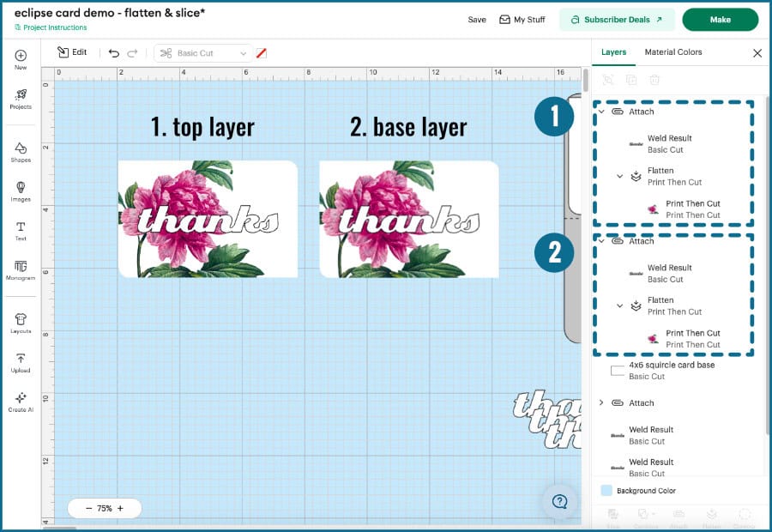This screenshot has width=772, height=532.
Task: Click Save in the header
Action: click(477, 20)
